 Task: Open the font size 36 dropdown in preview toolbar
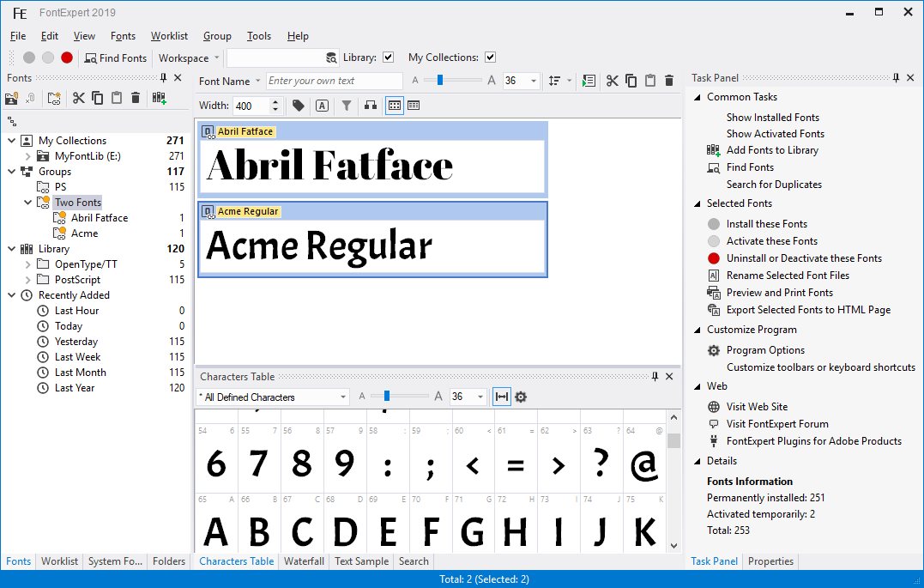pyautogui.click(x=534, y=81)
